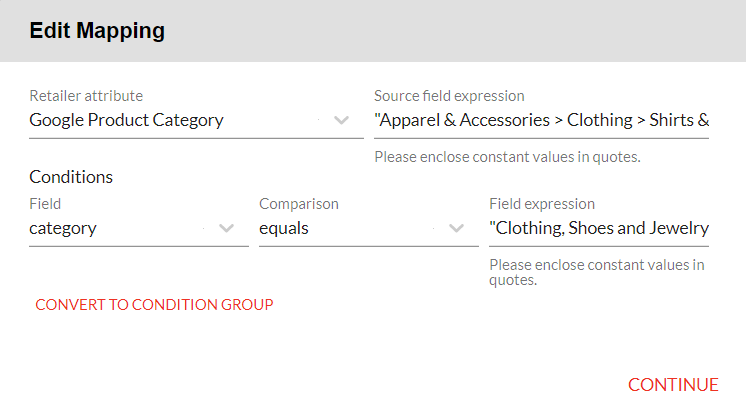The image size is (746, 414).
Task: Click the Edit Mapping dialog title
Action: click(x=97, y=31)
